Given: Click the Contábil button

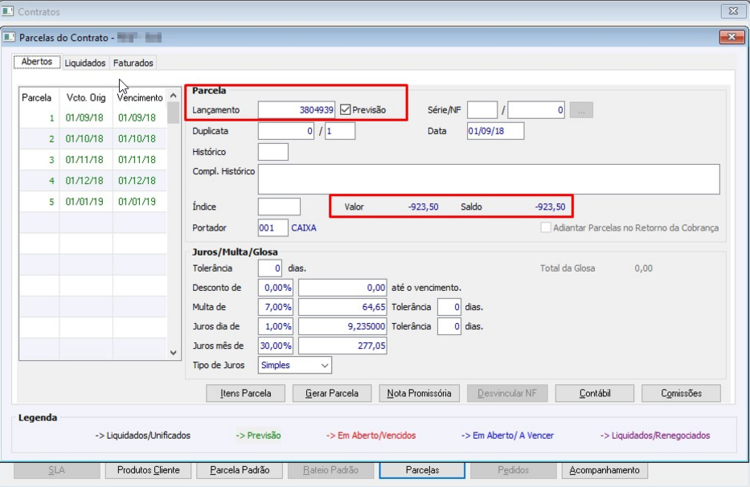Looking at the screenshot, I should [x=595, y=393].
